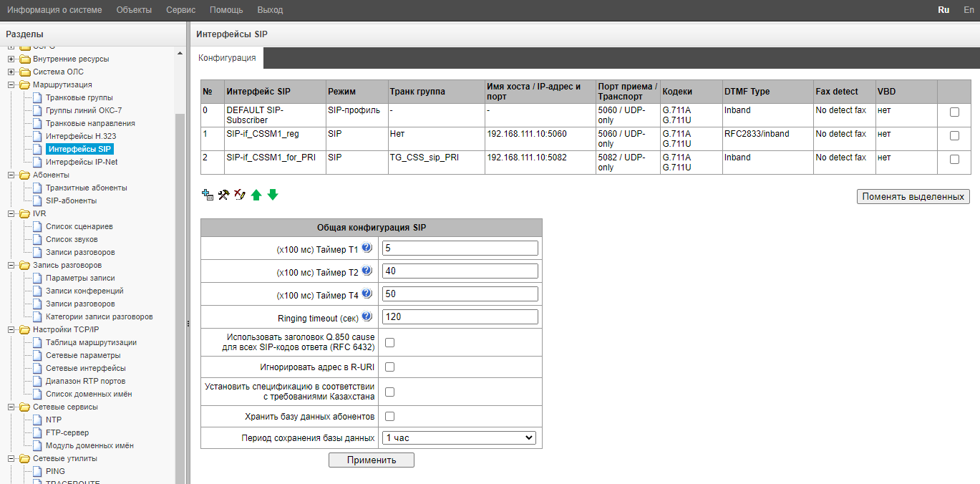
Task: Open the Период сохранения базы данных dropdown
Action: (460, 437)
